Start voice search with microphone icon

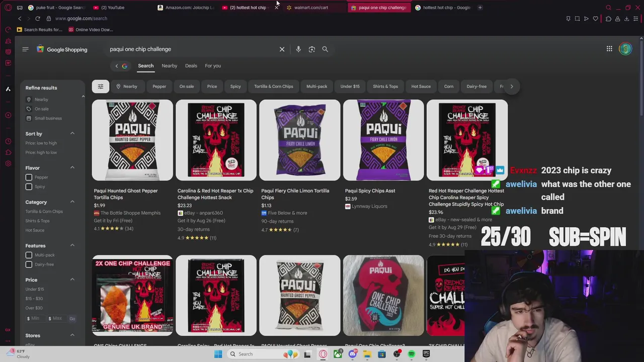coord(298,49)
